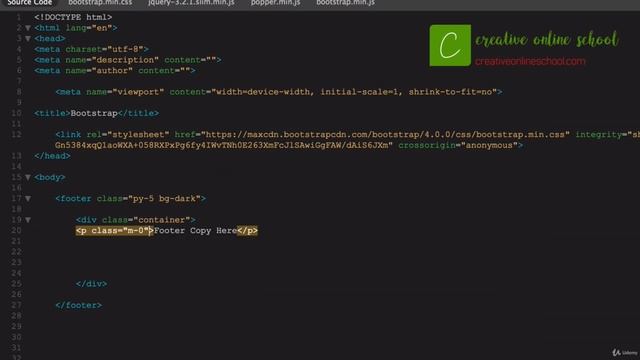640x360 pixels.
Task: Click the stylesheet link href URL
Action: pos(385,135)
